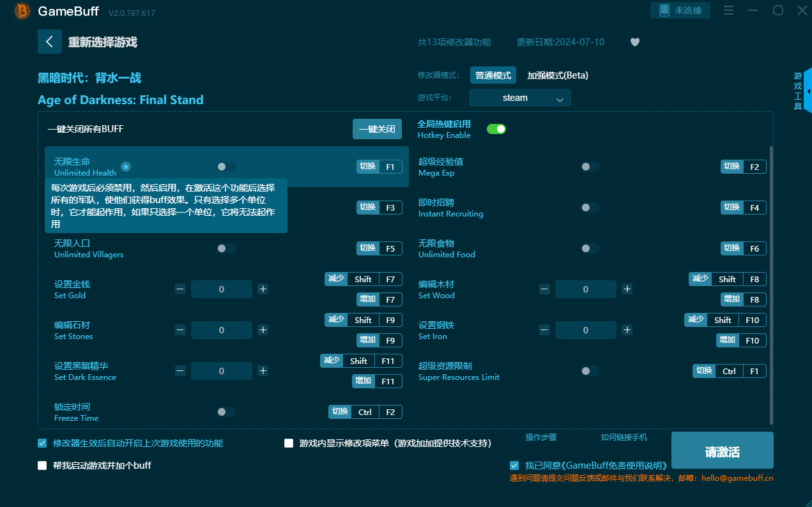The height and width of the screenshot is (507, 812).
Task: Click F1 hotkey for Unlimited Health
Action: coord(379,167)
